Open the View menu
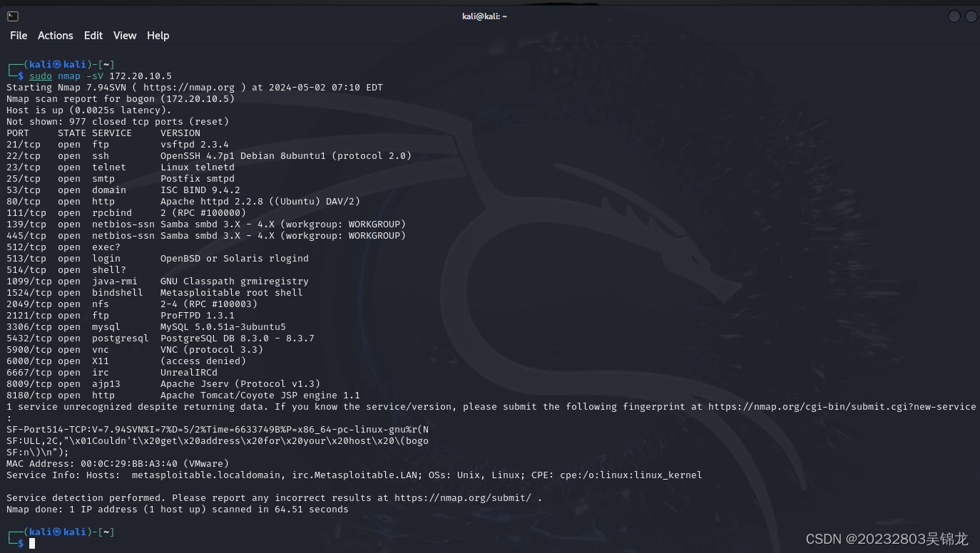The image size is (980, 553). point(125,36)
